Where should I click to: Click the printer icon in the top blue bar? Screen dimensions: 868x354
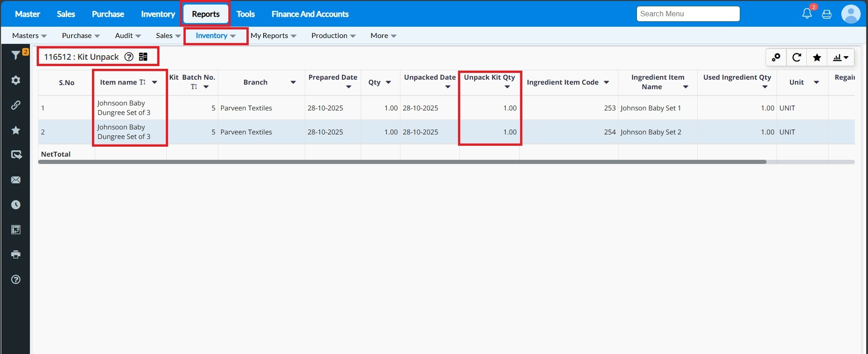click(x=827, y=14)
